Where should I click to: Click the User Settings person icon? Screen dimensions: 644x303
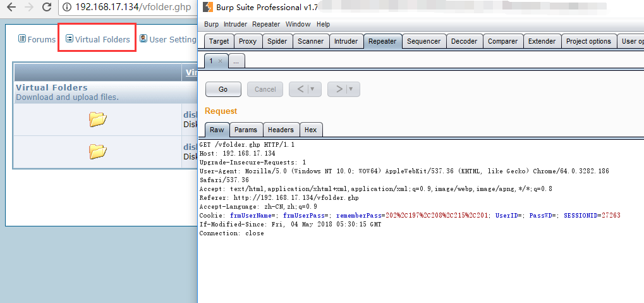143,39
